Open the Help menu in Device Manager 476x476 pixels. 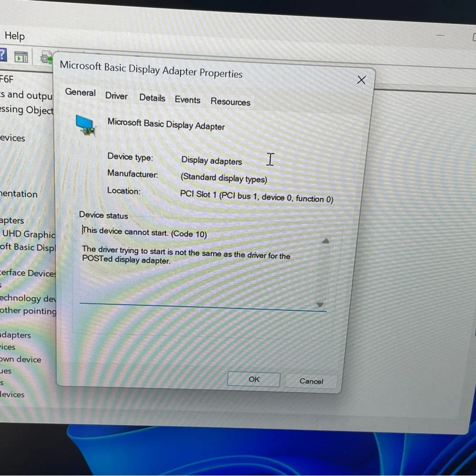point(15,36)
